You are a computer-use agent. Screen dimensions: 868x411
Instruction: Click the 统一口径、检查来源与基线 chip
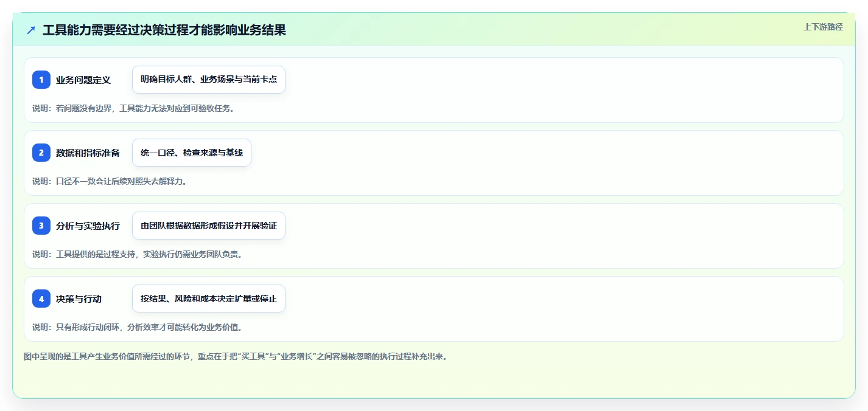(192, 153)
